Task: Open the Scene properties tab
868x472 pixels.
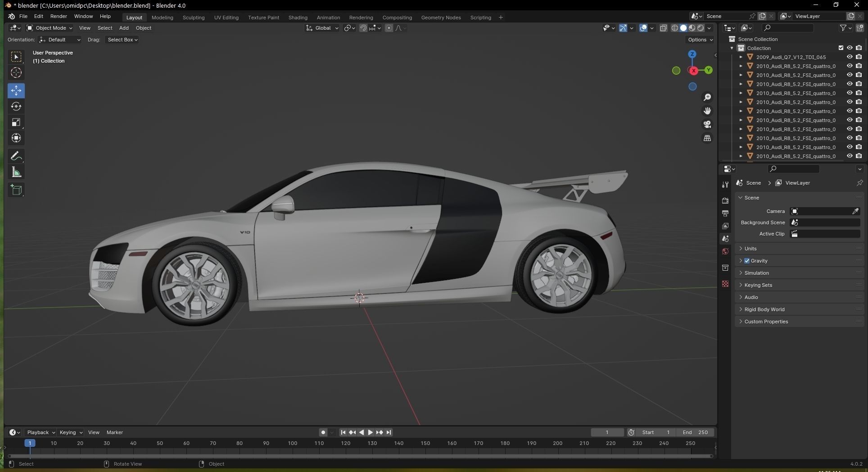Action: (725, 239)
